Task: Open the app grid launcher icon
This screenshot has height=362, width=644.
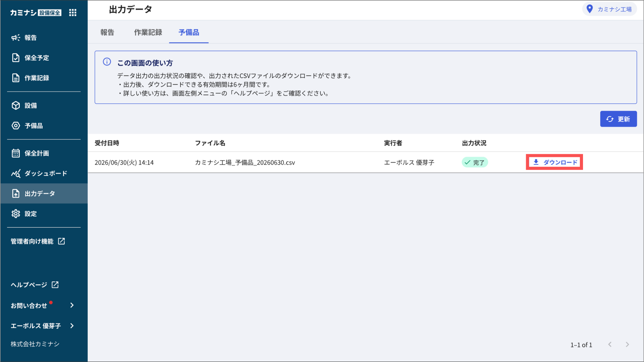Action: click(73, 13)
